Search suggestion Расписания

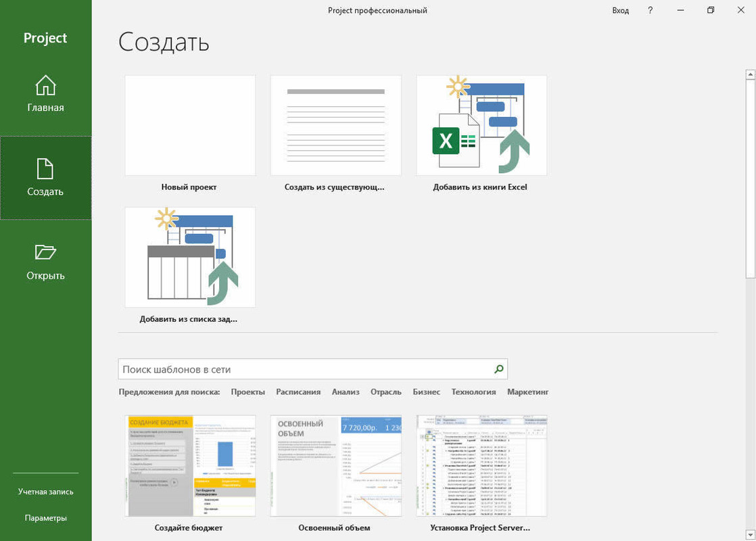click(298, 392)
